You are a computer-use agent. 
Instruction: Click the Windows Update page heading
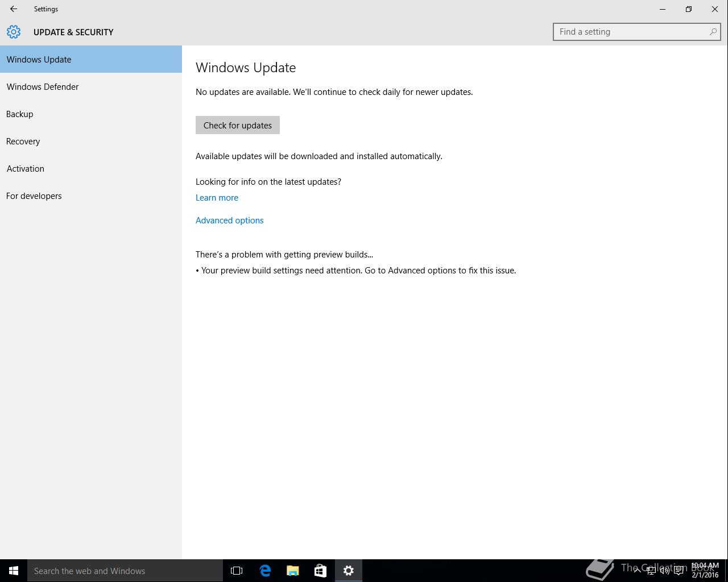click(x=246, y=68)
